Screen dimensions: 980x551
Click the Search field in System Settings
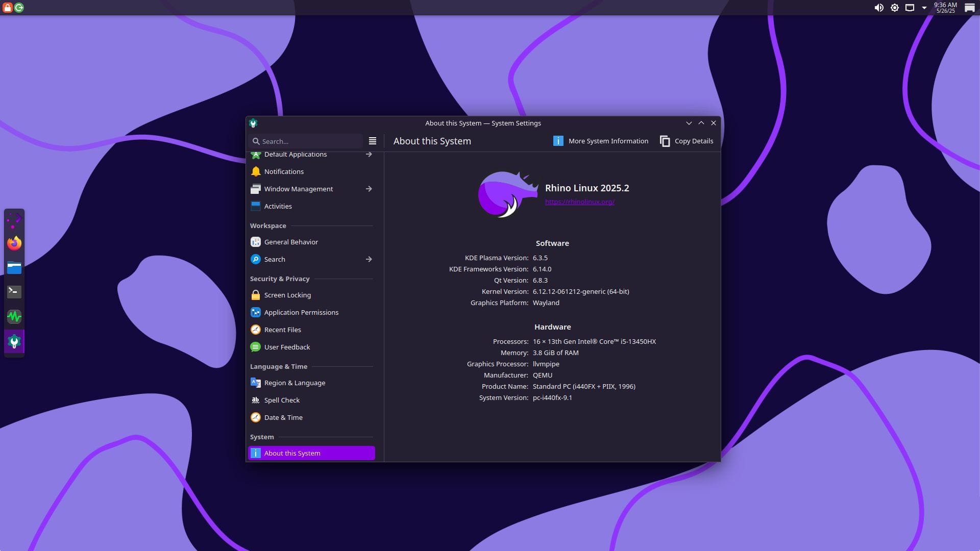pos(306,141)
